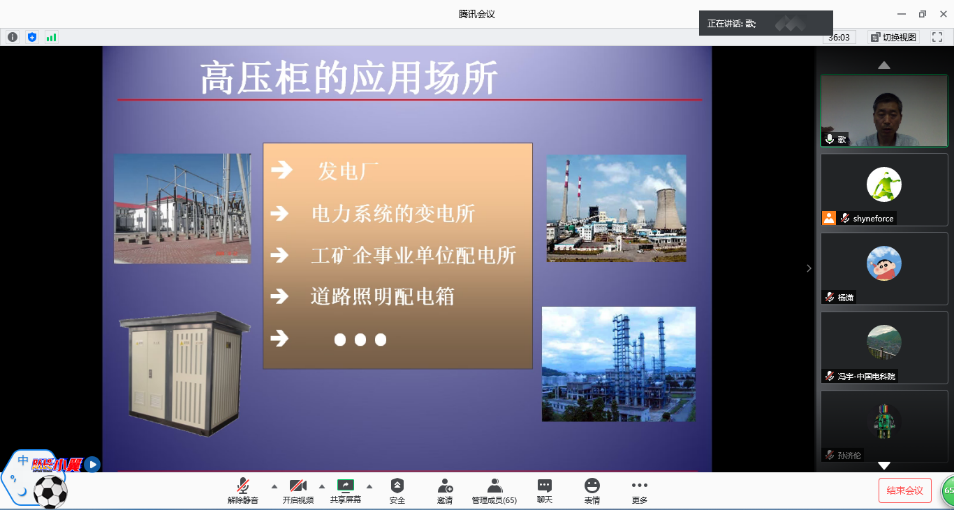Screen dimensions: 954x510
Task: Expand the share options arrow beside 共享屏幕
Action: (x=369, y=486)
